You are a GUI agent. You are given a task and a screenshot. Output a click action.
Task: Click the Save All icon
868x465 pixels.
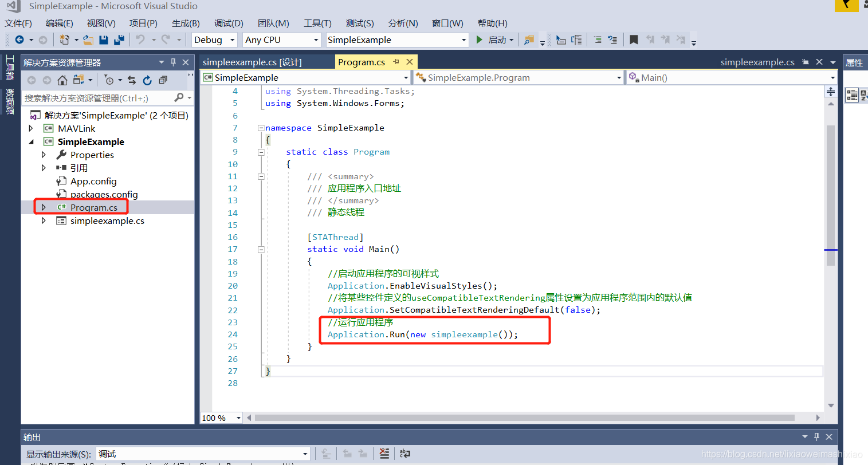point(119,40)
